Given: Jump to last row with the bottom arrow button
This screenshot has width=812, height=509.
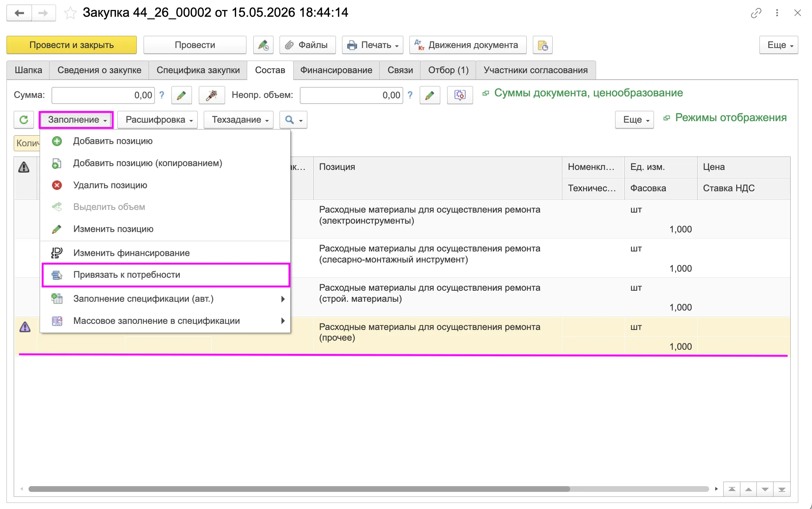Looking at the screenshot, I should point(782,489).
